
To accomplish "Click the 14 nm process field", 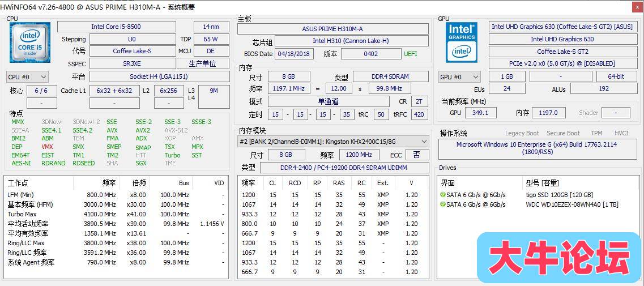I will click(x=211, y=27).
